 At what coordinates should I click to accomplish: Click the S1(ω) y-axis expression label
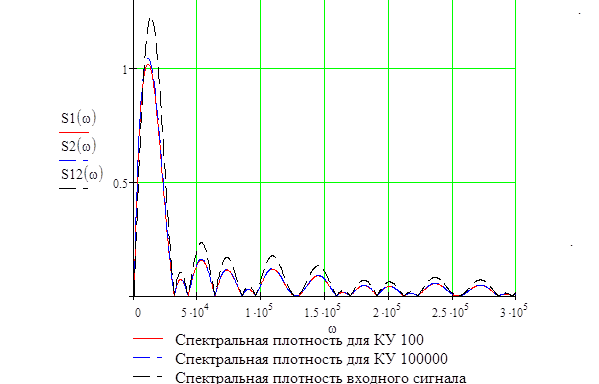point(79,118)
